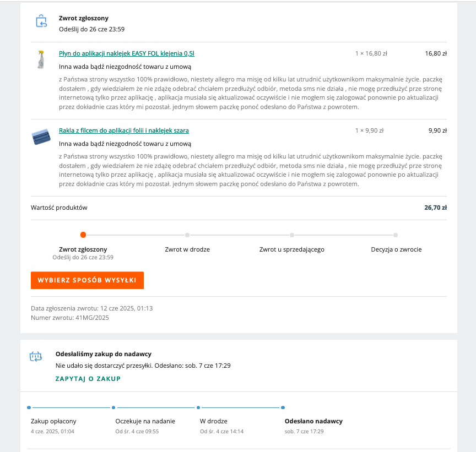Click the return-reported box icon

(x=41, y=21)
